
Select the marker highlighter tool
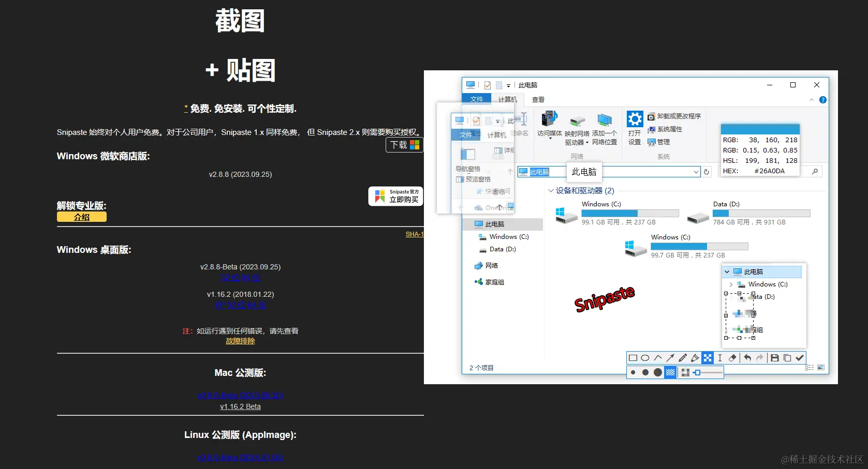pos(696,357)
